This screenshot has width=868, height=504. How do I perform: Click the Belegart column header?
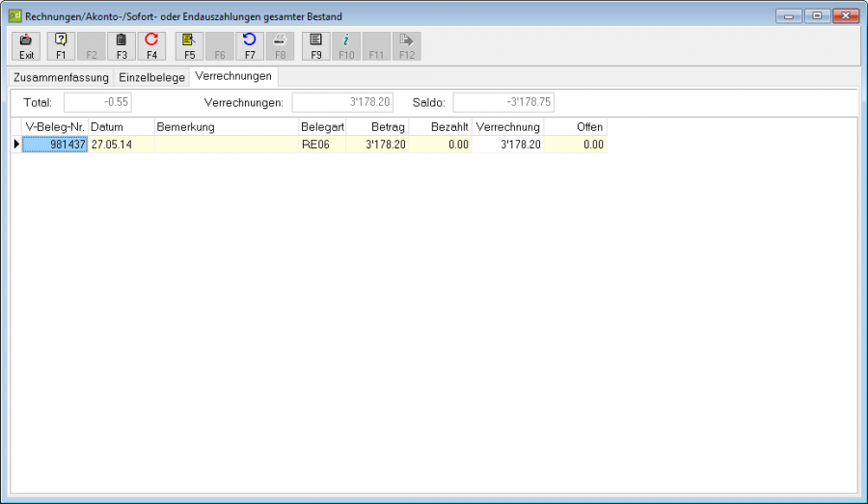coord(323,127)
